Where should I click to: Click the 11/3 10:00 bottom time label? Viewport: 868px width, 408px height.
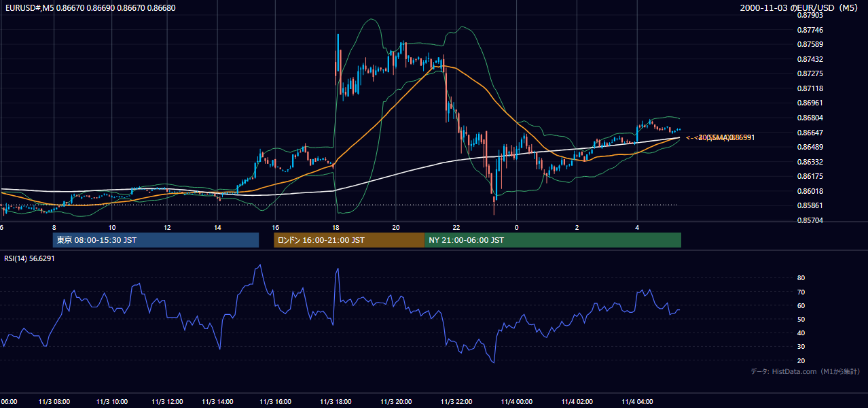coord(111,401)
